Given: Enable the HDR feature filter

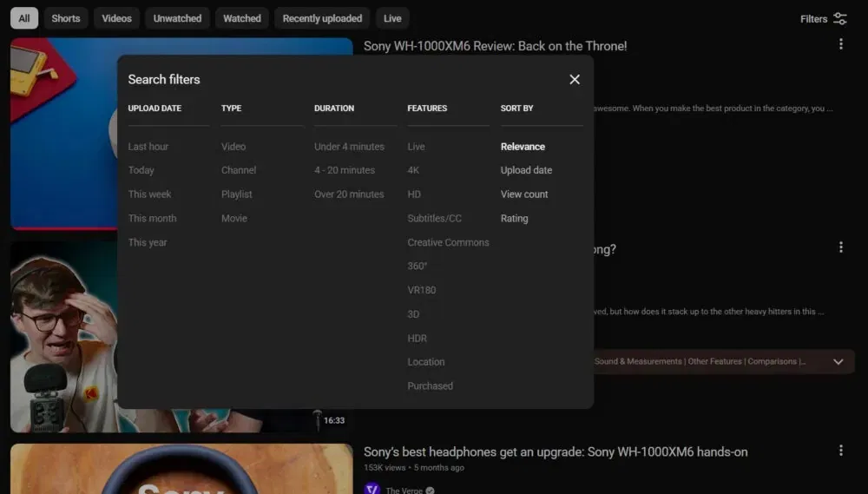Looking at the screenshot, I should tap(417, 339).
